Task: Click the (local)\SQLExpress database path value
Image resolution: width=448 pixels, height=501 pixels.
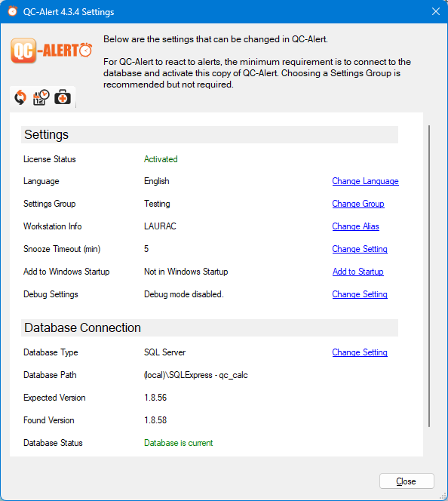Action: pos(196,375)
